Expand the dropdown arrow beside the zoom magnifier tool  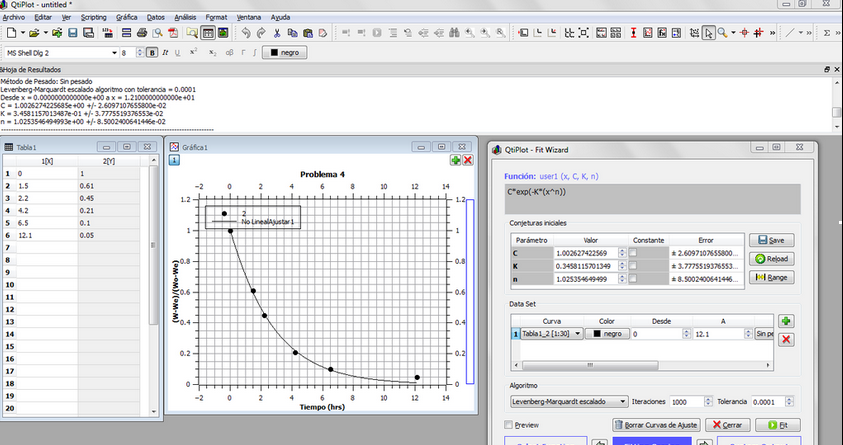[x=733, y=33]
